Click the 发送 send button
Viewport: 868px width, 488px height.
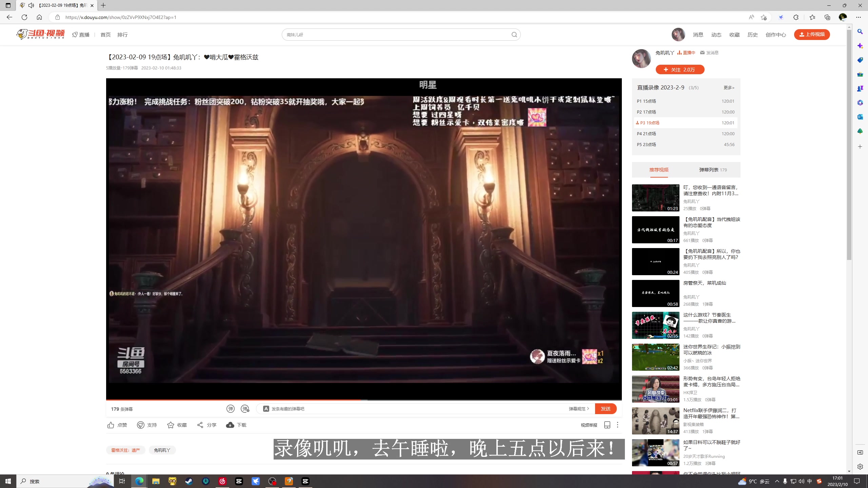(x=606, y=409)
